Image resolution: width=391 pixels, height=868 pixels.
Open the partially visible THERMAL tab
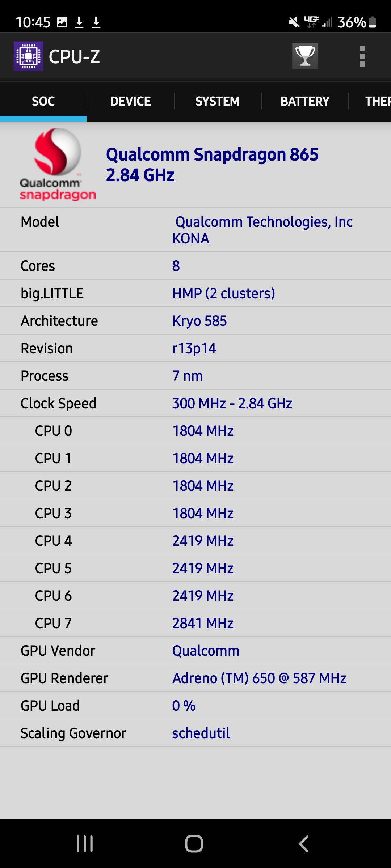tap(377, 101)
